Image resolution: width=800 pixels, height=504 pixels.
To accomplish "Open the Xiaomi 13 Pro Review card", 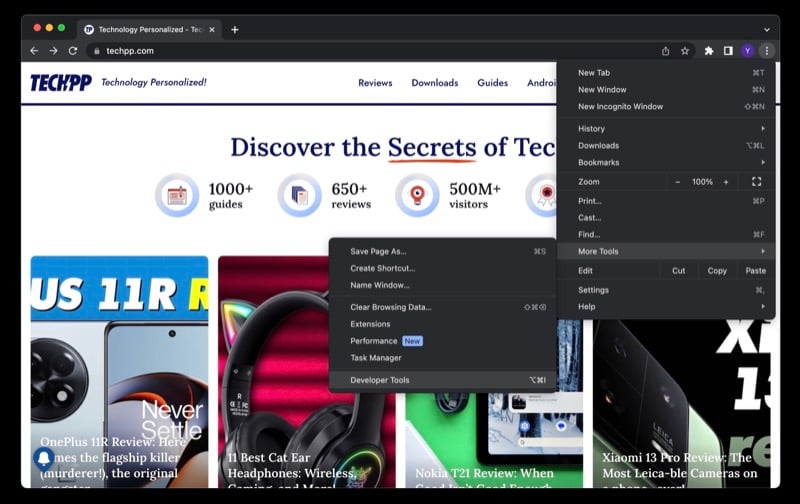I will click(x=682, y=403).
